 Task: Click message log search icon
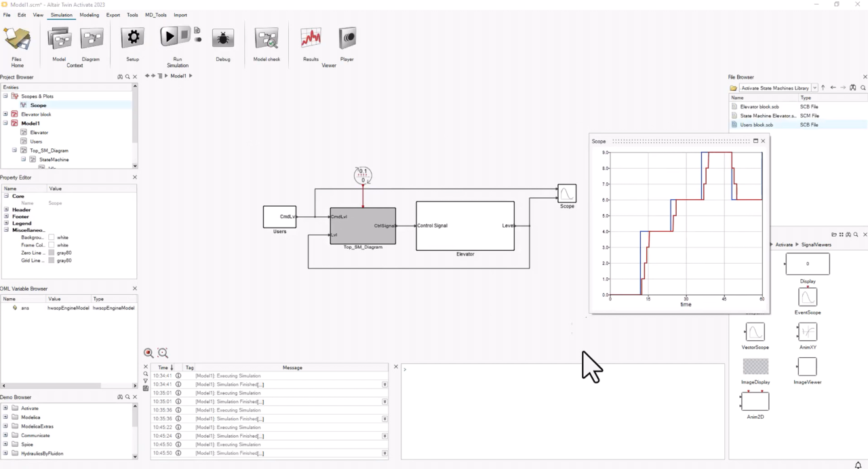tap(146, 374)
